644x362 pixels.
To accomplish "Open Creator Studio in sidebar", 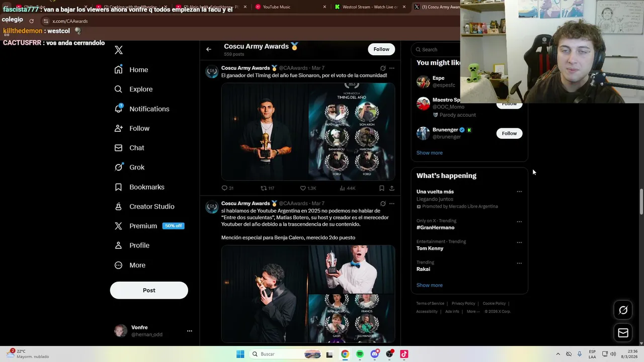I will (144, 207).
